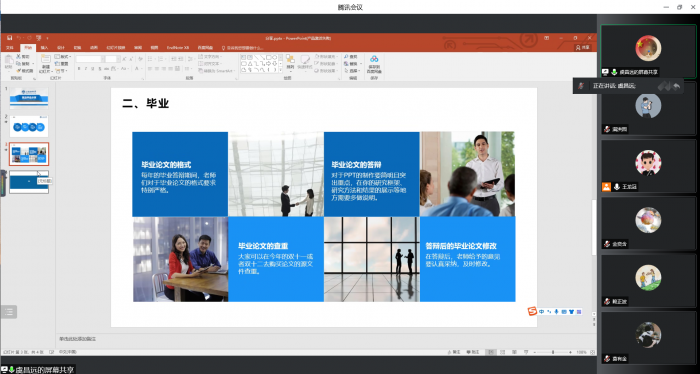Screen dimensions: 700x374
Task: Click the Find magnifier icon in editing group
Action: click(346, 57)
